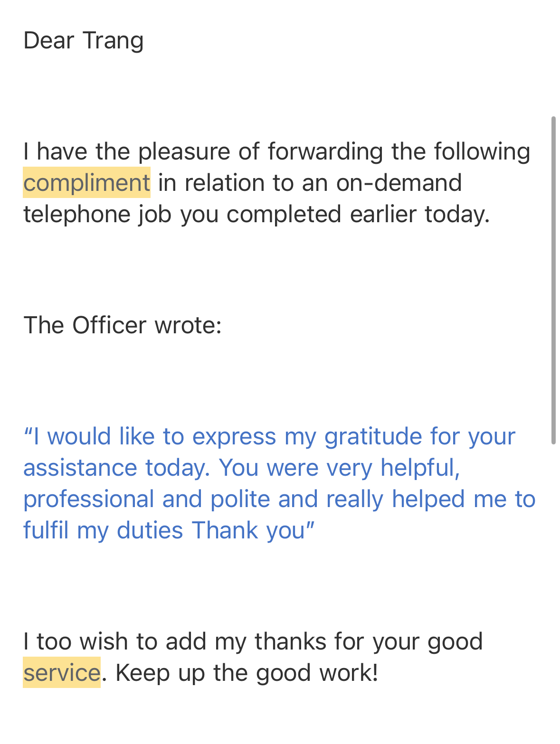Tap the words "telephone job"
Image resolution: width=560 pixels, height=744 pixels.
point(97,214)
